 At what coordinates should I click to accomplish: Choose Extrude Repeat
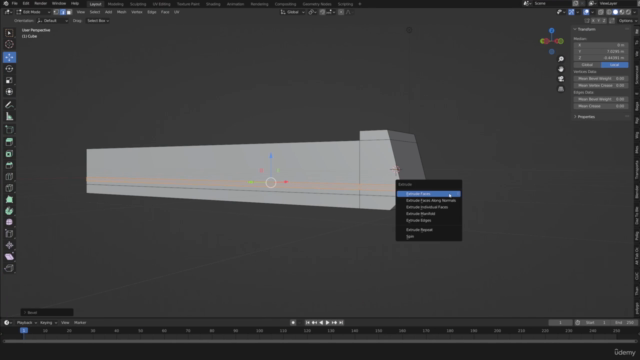(x=429, y=230)
